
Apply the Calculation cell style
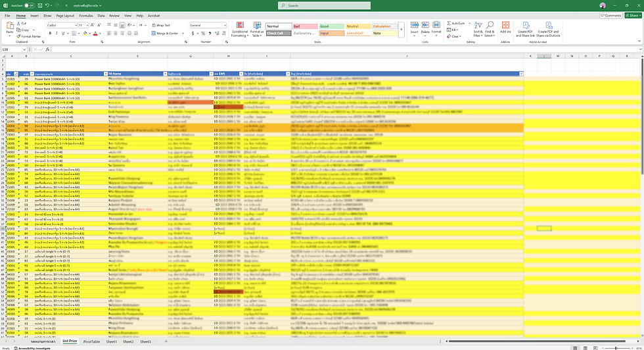(384, 26)
